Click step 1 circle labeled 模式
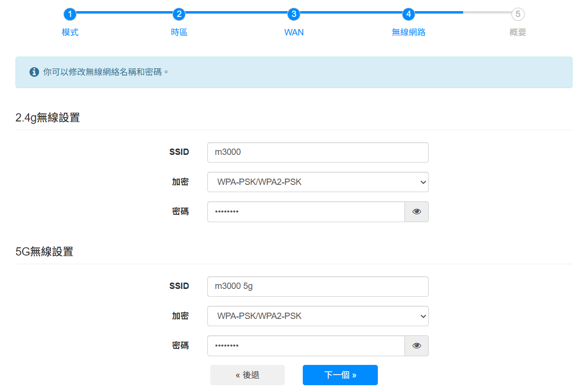The image size is (575, 392). coord(70,14)
